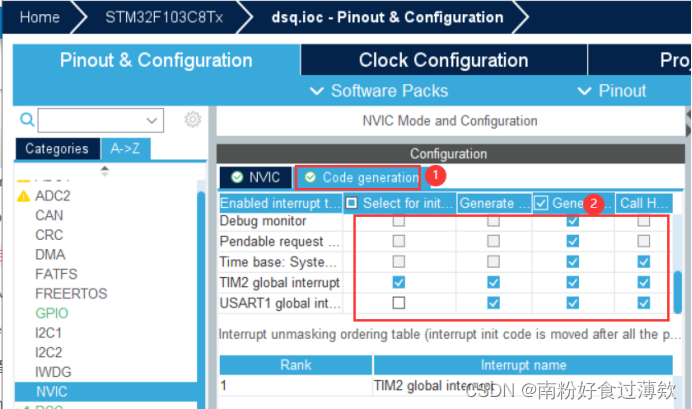Uncheck Select for init for TIM2 global interrupt
Image resolution: width=692 pixels, height=409 pixels.
pos(399,282)
